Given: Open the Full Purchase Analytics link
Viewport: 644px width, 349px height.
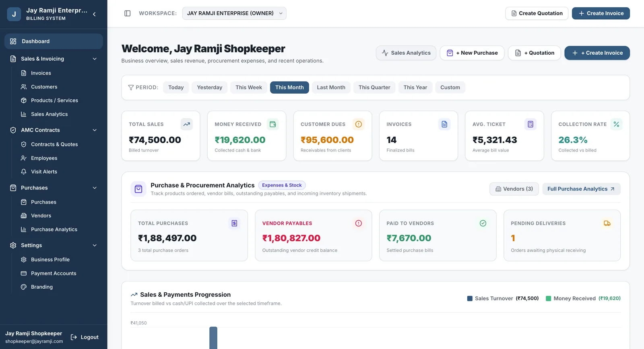Looking at the screenshot, I should pyautogui.click(x=581, y=189).
